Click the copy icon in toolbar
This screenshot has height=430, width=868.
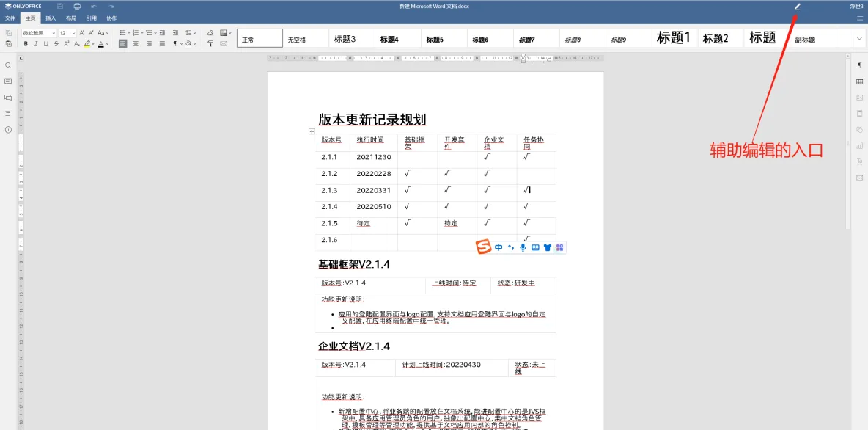8,33
